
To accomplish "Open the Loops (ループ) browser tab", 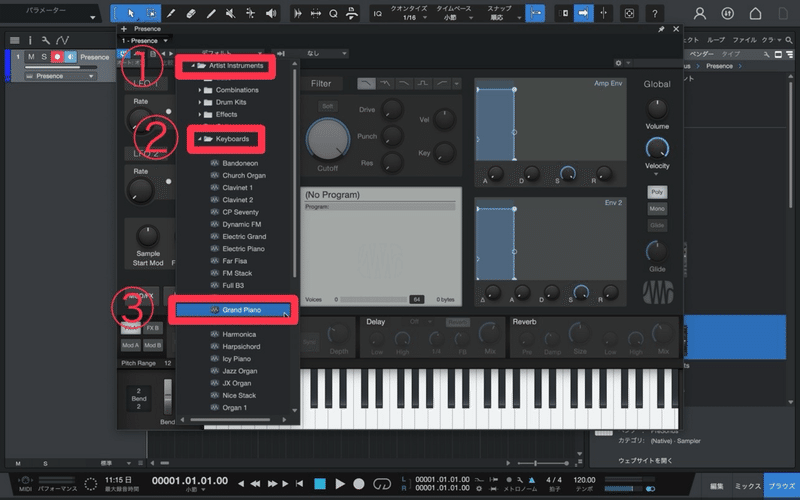I will pyautogui.click(x=716, y=40).
